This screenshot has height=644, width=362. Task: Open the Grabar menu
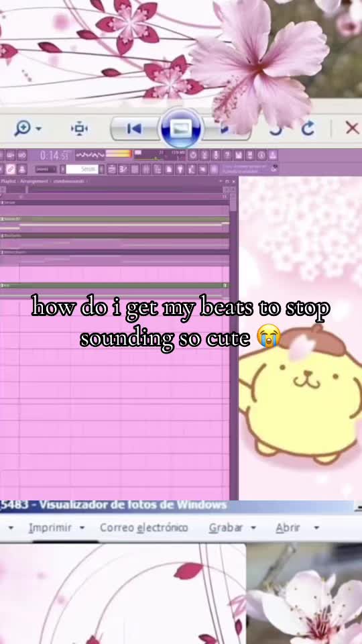[226, 528]
